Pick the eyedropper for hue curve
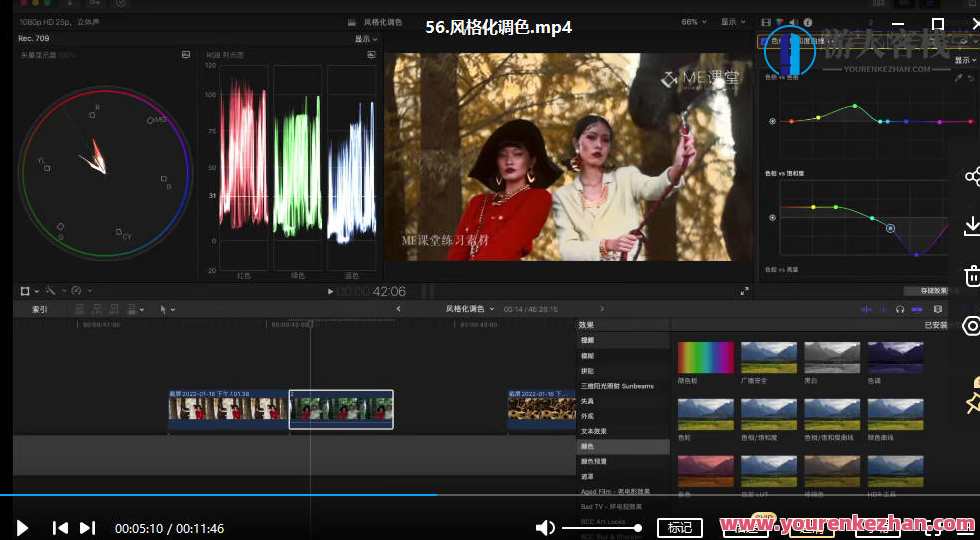Image resolution: width=980 pixels, height=540 pixels. point(959,78)
